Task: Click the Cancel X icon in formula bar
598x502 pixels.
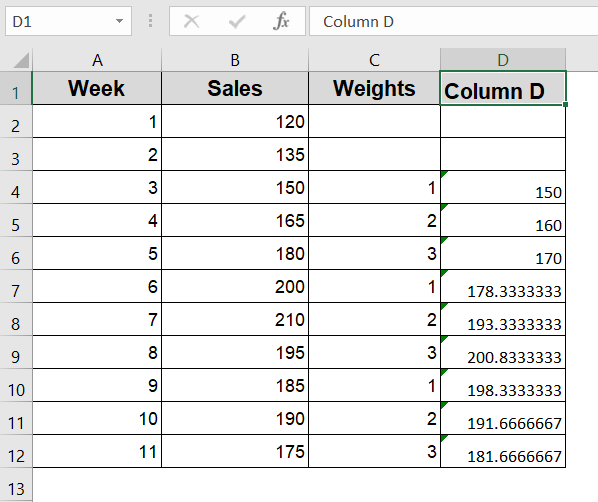Action: tap(191, 21)
